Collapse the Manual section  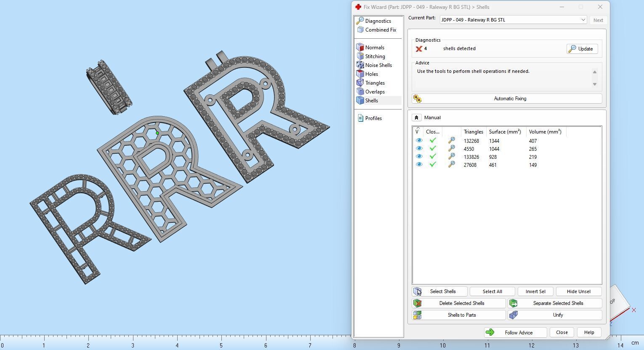[x=416, y=118]
